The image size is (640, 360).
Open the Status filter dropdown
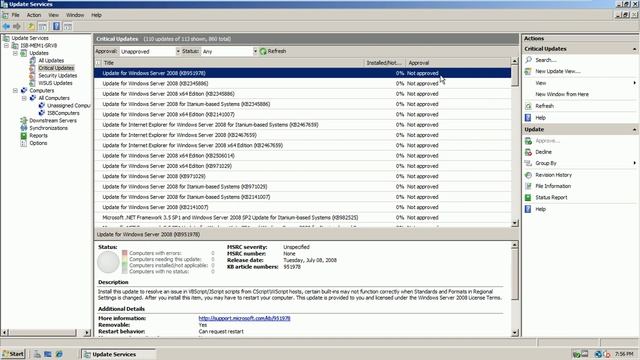pos(255,51)
